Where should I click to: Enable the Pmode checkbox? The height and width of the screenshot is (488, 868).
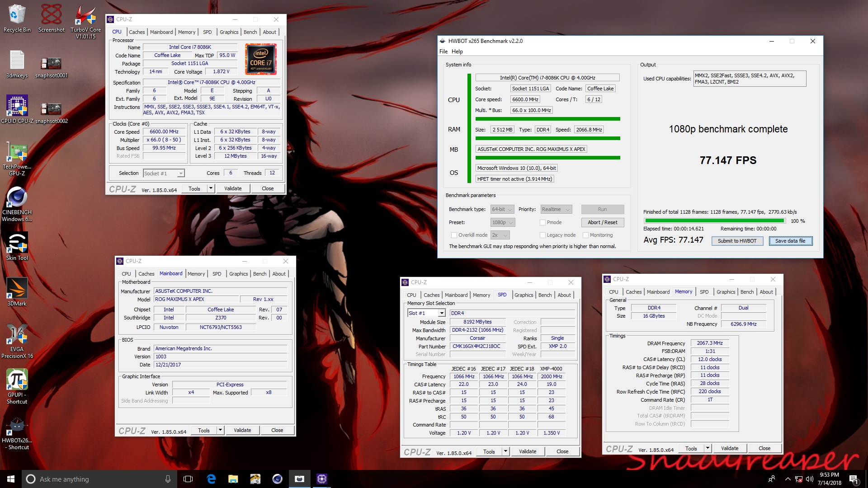coord(542,222)
